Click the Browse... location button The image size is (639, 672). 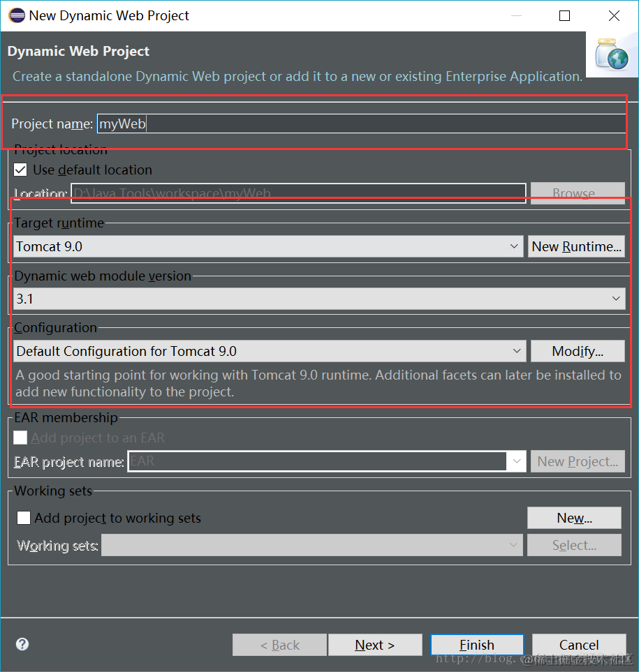pos(578,193)
